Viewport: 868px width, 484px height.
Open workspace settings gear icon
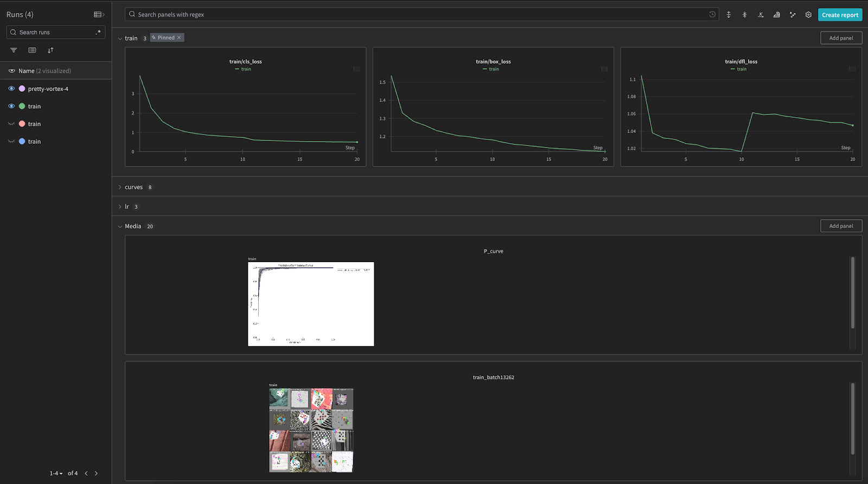pyautogui.click(x=808, y=15)
